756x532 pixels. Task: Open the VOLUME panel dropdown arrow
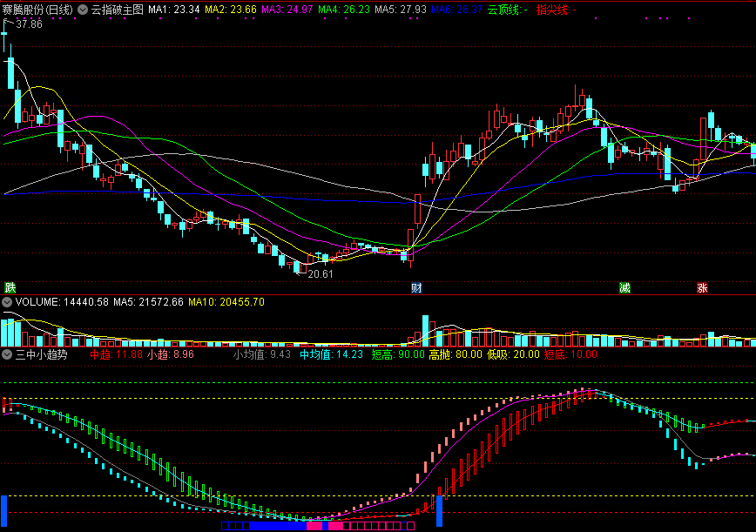7,302
